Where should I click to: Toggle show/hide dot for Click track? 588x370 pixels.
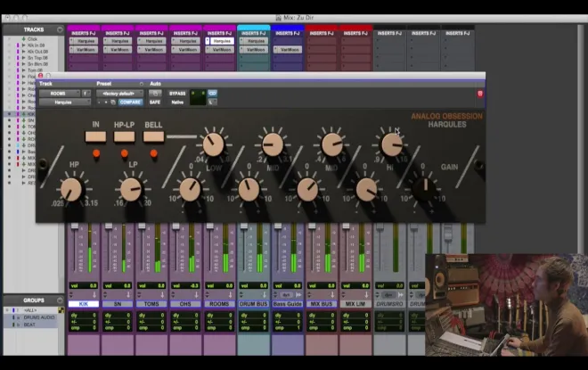[10, 39]
